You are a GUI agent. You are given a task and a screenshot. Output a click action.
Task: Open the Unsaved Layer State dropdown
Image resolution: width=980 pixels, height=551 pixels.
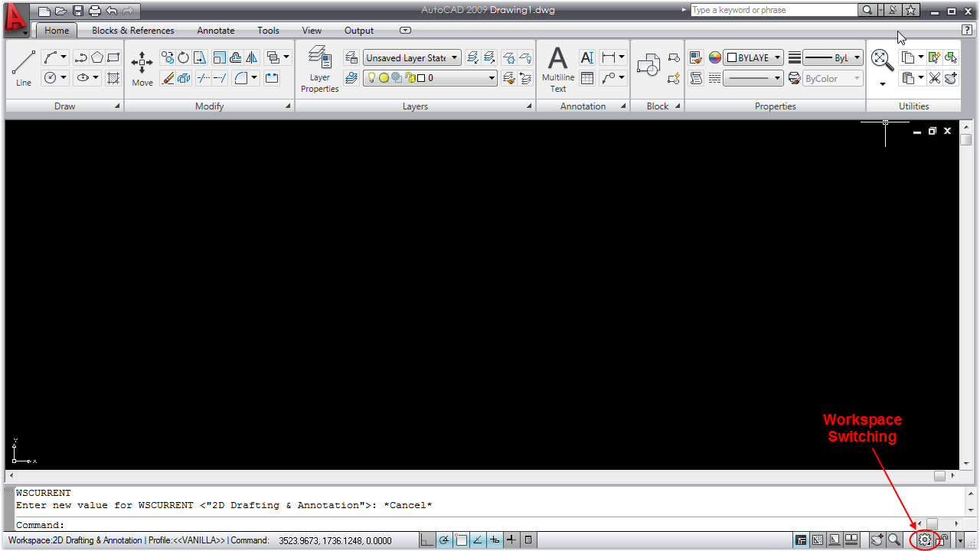click(x=456, y=57)
